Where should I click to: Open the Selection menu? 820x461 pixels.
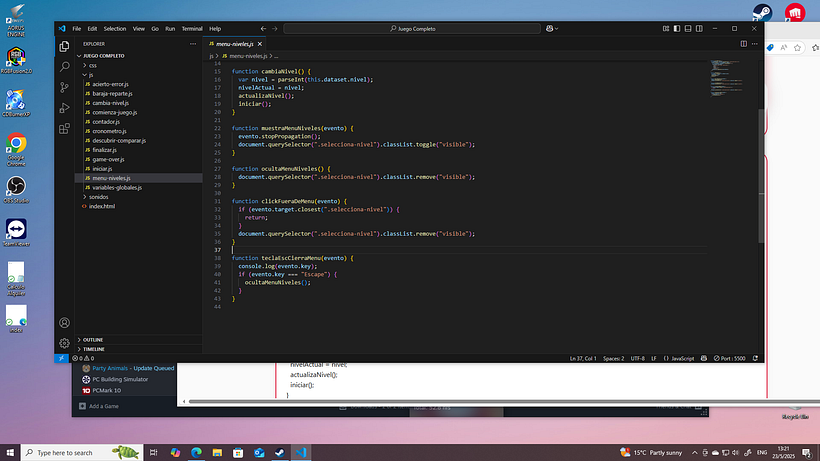pos(115,29)
